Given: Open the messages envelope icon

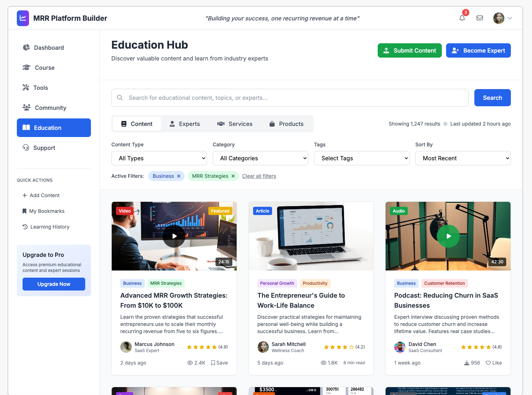Looking at the screenshot, I should pyautogui.click(x=480, y=18).
